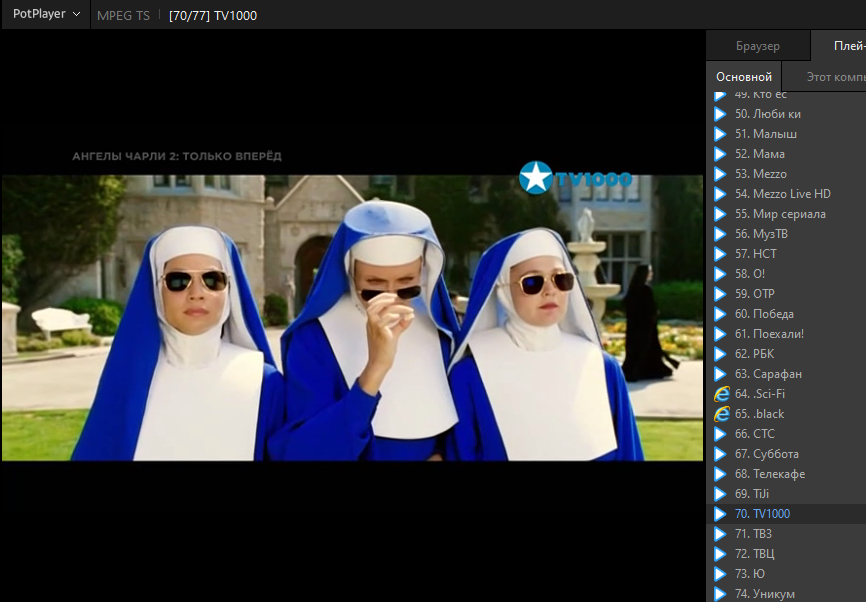
Task: Click the video playback area
Action: click(x=352, y=318)
